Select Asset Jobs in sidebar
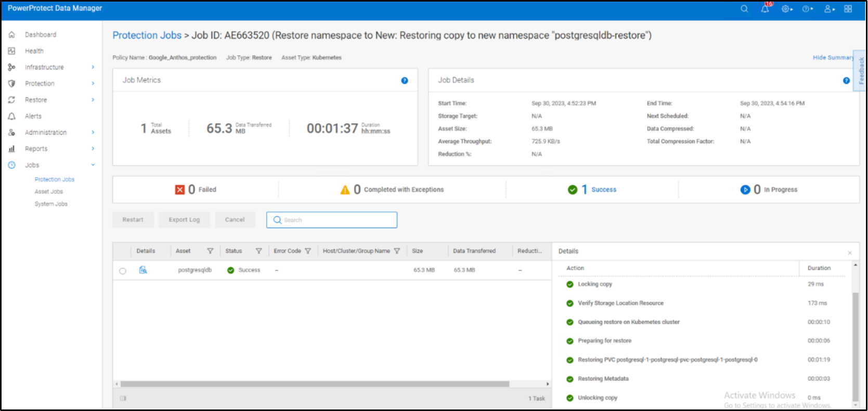The width and height of the screenshot is (868, 411). click(49, 192)
